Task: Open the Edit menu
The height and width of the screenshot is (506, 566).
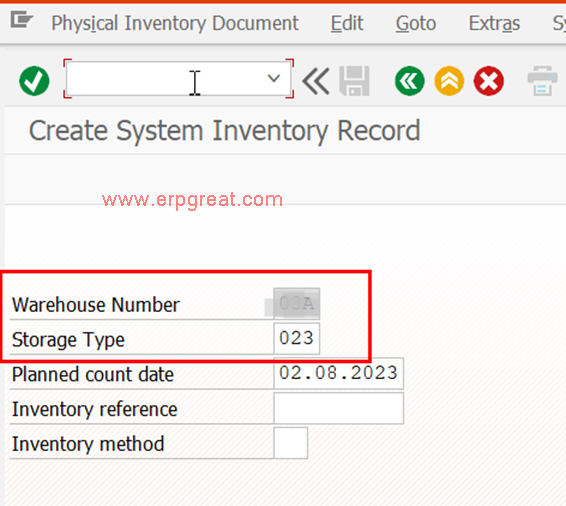Action: pyautogui.click(x=347, y=23)
